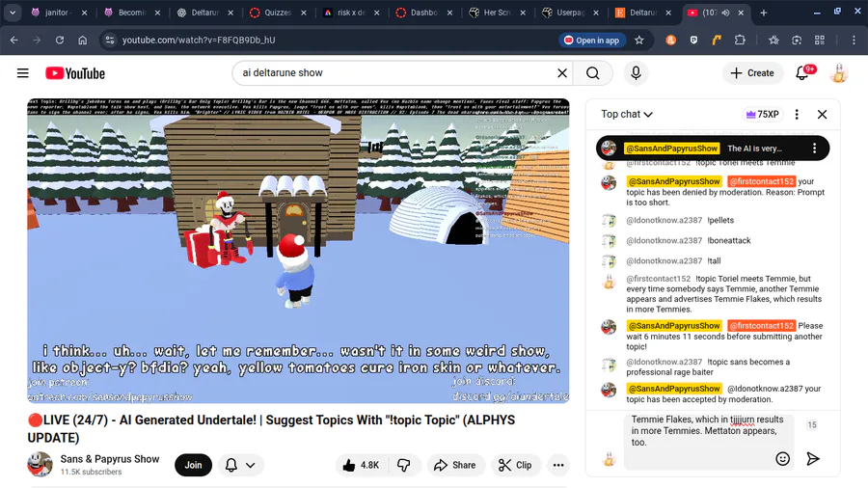Open the Extensions puzzle piece menu
This screenshot has width=868, height=488.
(x=740, y=40)
